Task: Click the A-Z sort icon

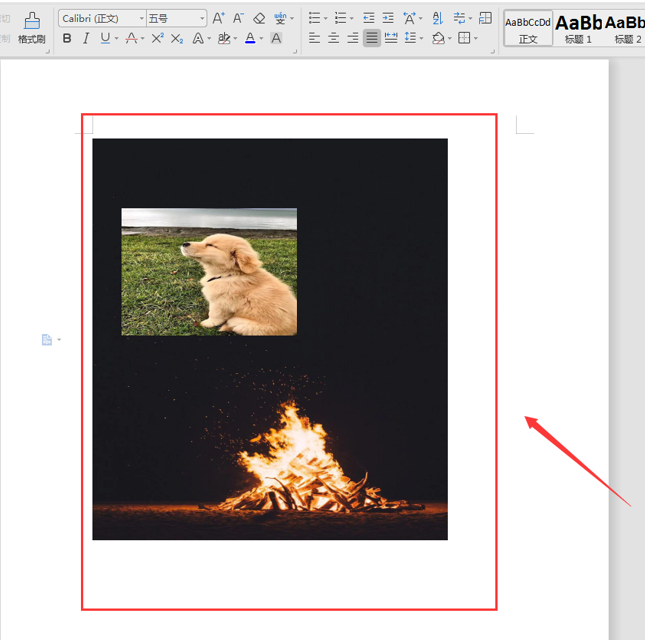Action: [438, 18]
